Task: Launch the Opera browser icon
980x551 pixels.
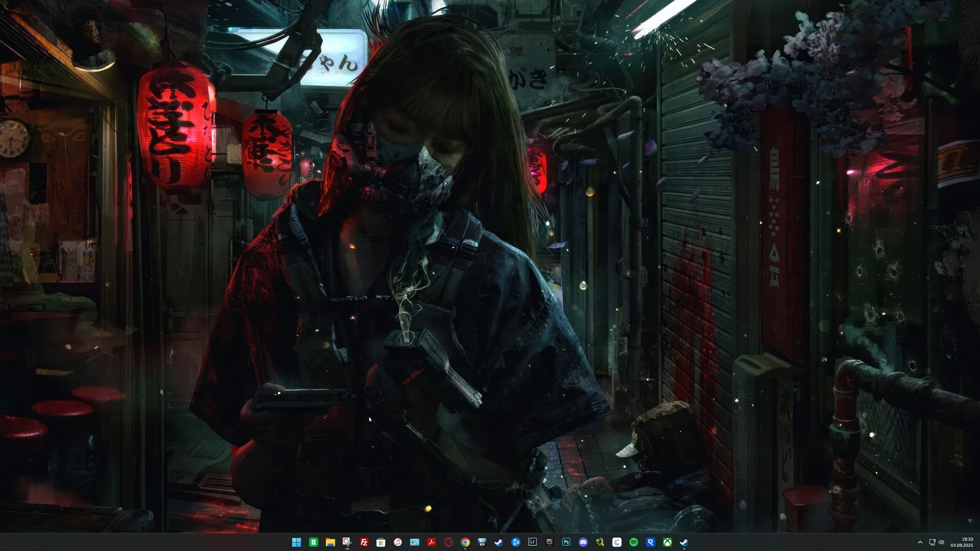Action: coord(448,542)
